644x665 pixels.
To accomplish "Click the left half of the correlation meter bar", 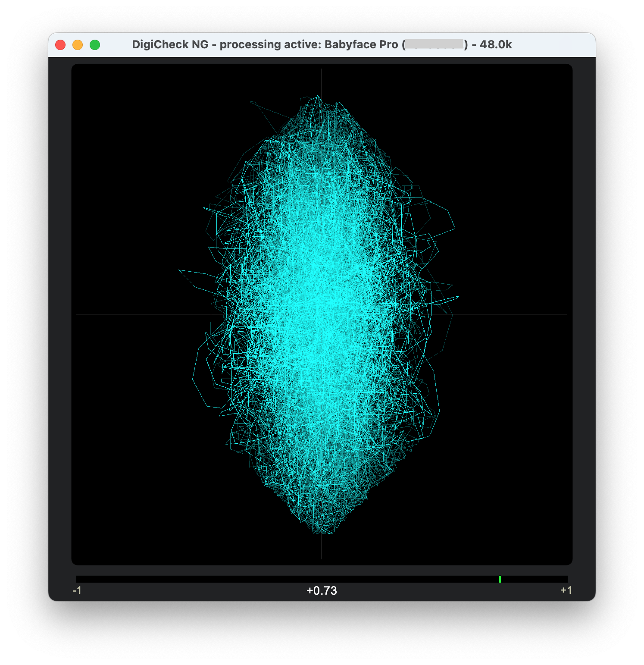I will click(x=198, y=579).
